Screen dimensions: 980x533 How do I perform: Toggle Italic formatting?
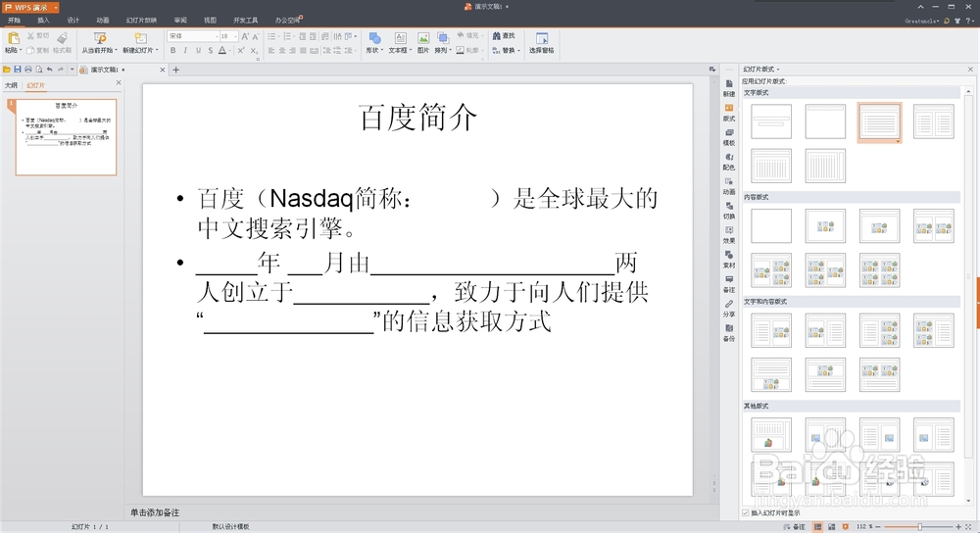pyautogui.click(x=185, y=51)
